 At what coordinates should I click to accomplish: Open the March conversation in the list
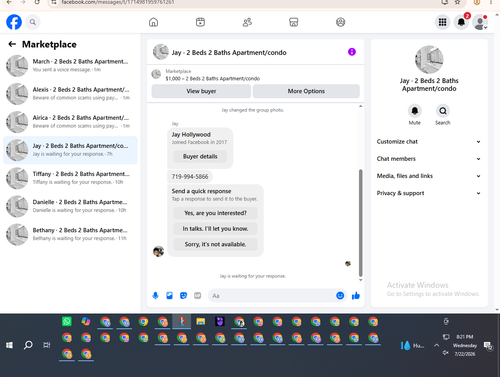(x=70, y=66)
